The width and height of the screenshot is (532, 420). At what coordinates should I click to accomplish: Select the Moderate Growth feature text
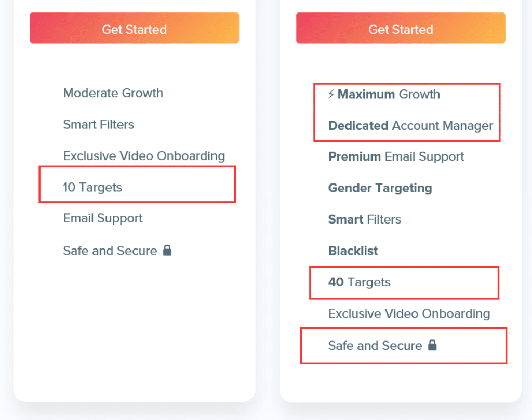tap(113, 93)
